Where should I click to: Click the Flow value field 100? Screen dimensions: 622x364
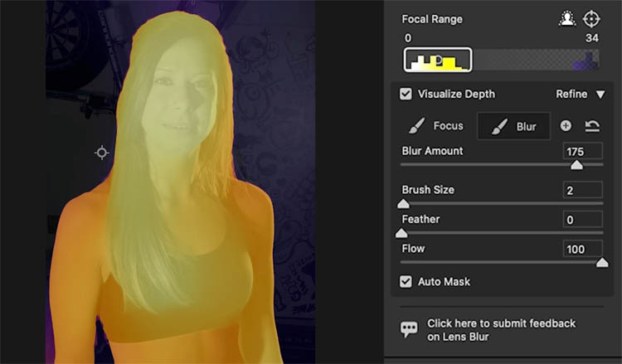pos(583,249)
